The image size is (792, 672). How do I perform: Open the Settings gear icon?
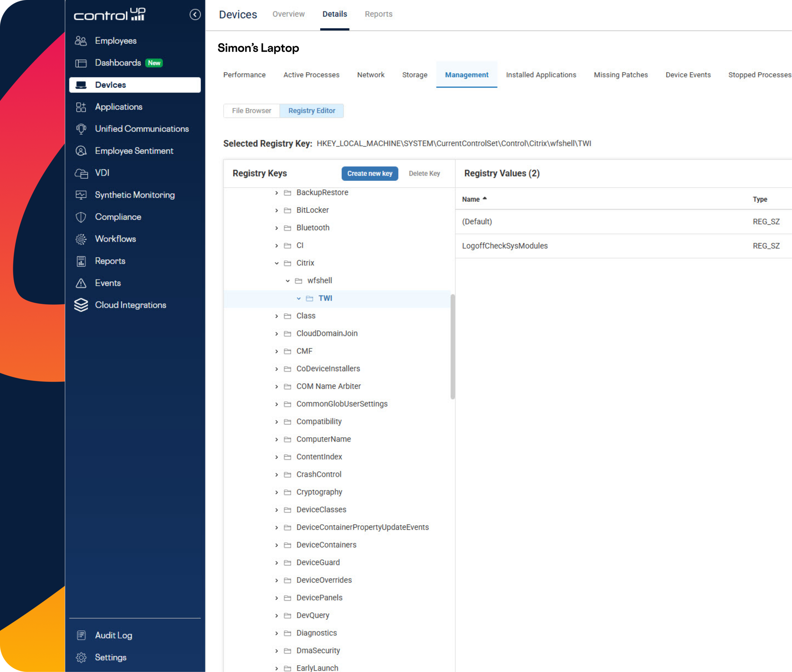81,657
